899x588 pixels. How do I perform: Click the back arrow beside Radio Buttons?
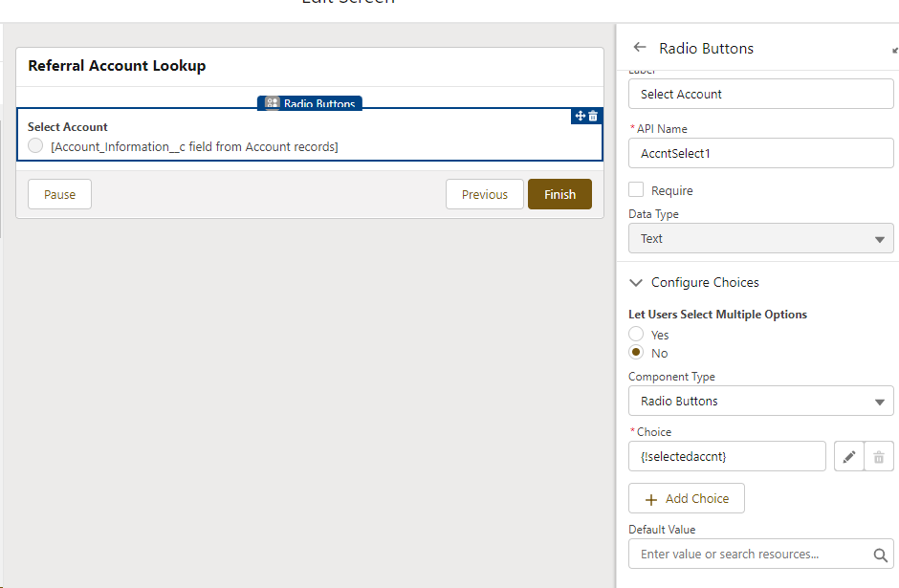coord(639,48)
